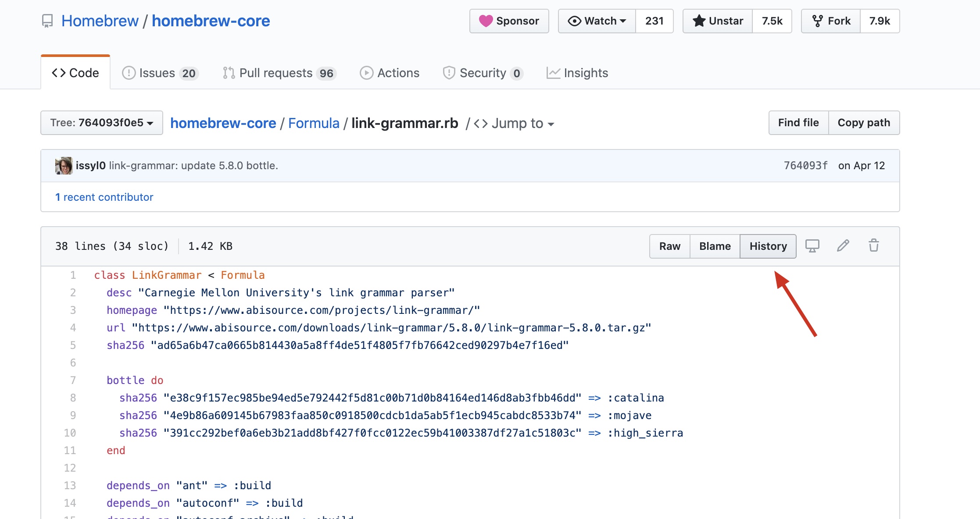980x519 pixels.
Task: Unstar the repository
Action: pyautogui.click(x=718, y=21)
